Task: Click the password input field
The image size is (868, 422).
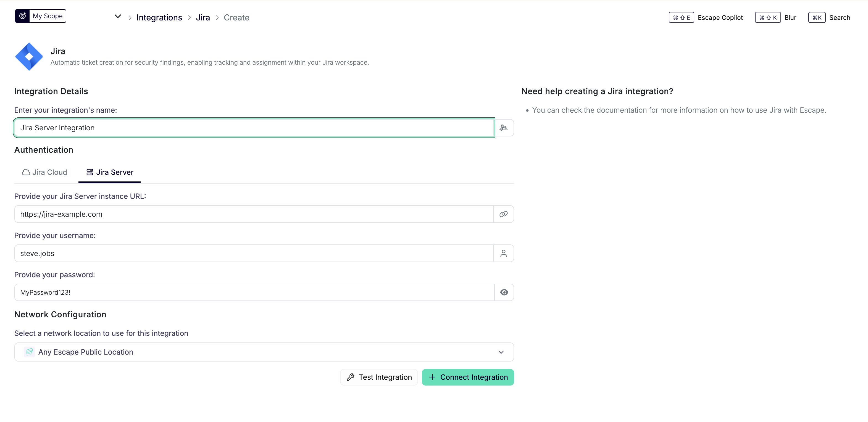Action: 236,292
